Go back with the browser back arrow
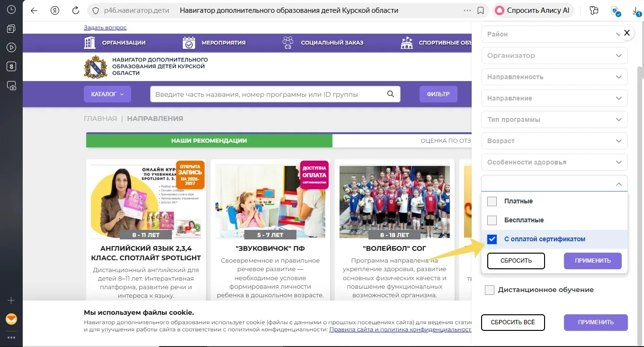 [34, 10]
